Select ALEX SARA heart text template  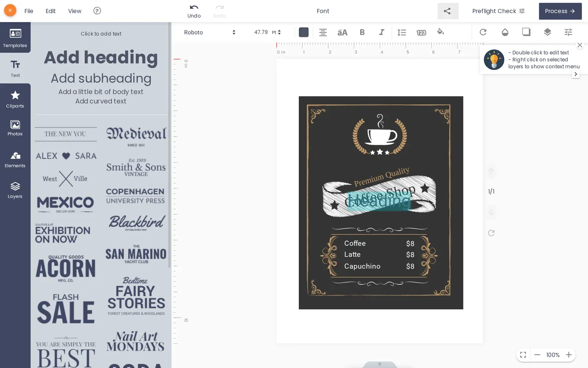pos(66,156)
